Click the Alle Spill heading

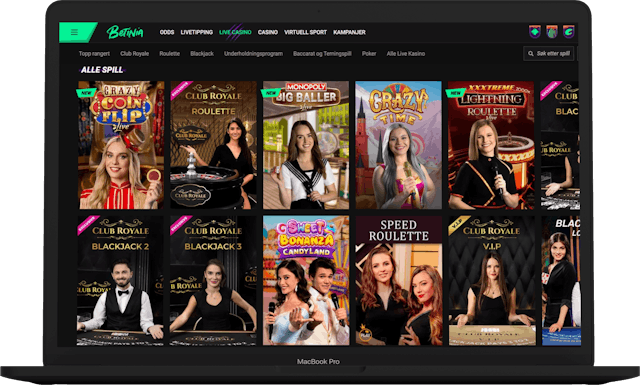click(x=102, y=70)
